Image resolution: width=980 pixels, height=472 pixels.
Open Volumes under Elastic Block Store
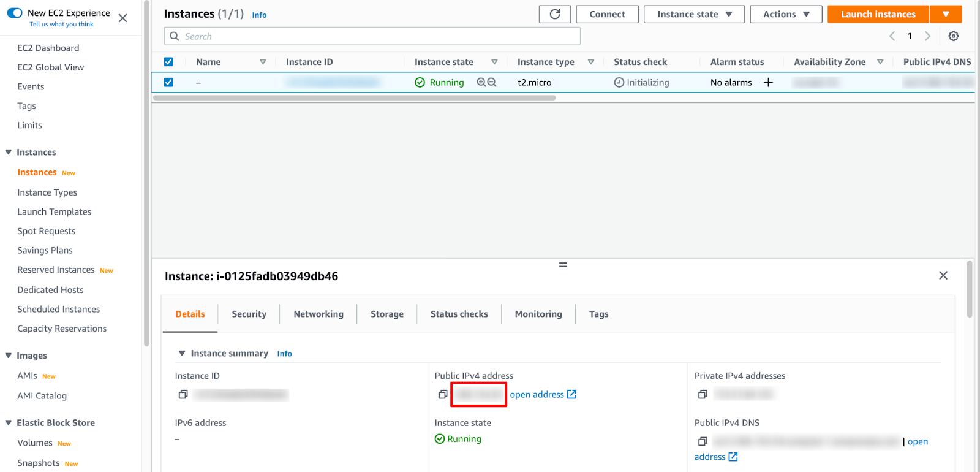point(35,443)
